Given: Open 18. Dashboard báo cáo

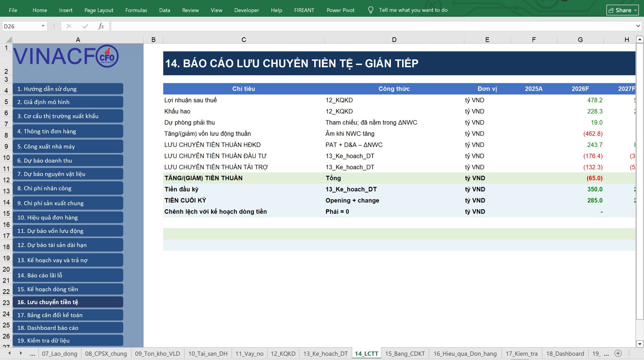Looking at the screenshot, I should pos(68,328).
